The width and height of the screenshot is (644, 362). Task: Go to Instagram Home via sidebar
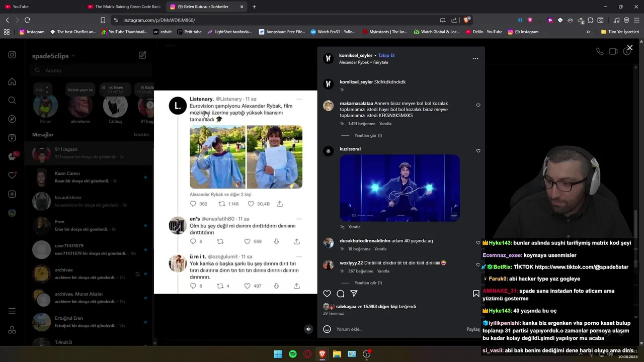click(x=12, y=81)
